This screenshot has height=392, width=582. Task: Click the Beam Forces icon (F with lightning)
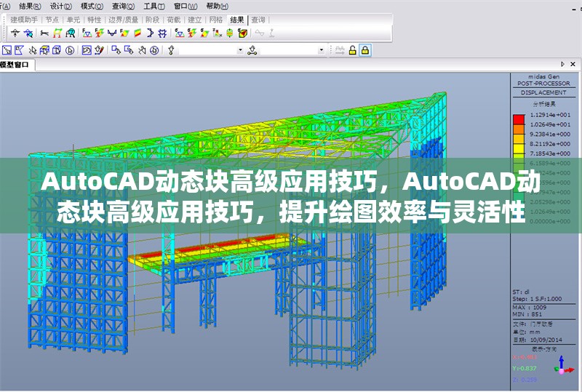click(99, 33)
